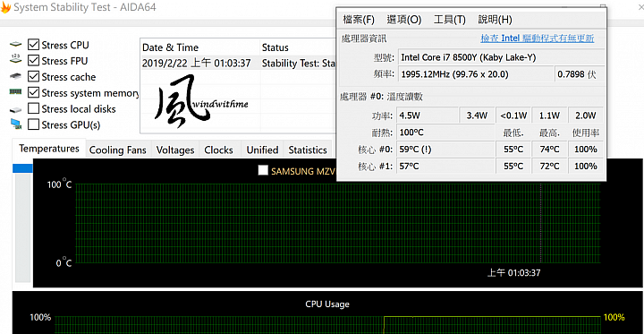Click the 1995.12MHz frequency field
The height and width of the screenshot is (334, 644).
pyautogui.click(x=475, y=74)
